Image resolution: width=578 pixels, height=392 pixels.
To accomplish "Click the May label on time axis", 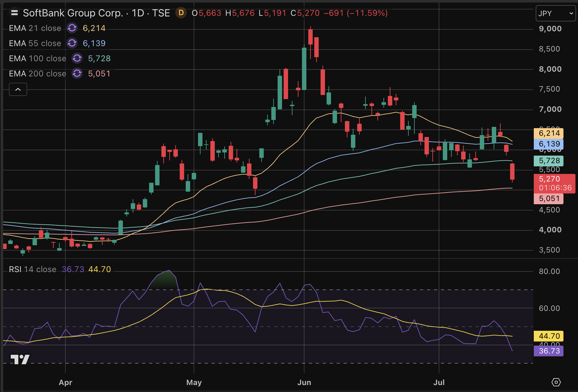I will click(x=194, y=383).
